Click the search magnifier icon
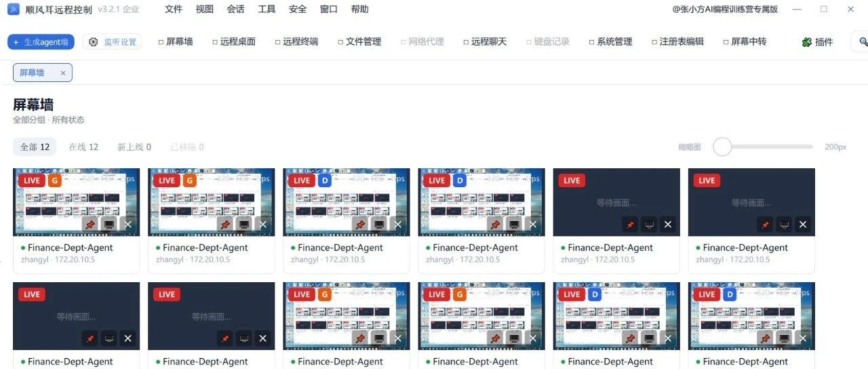This screenshot has height=369, width=868. 863,41
